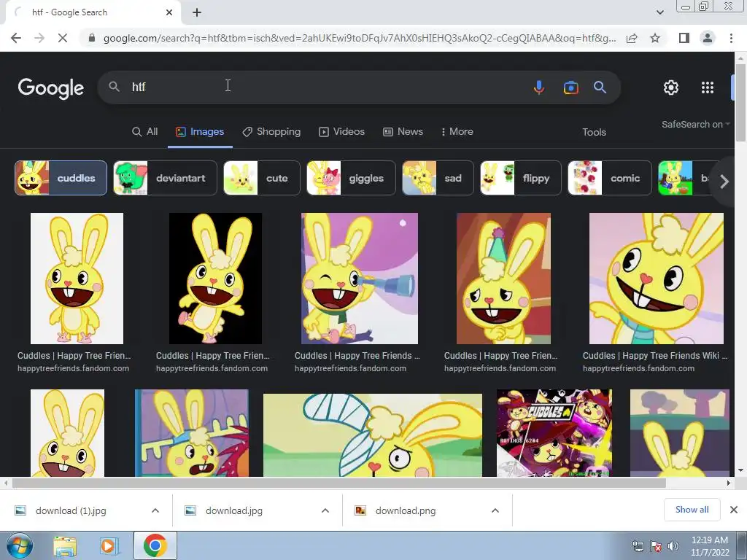
Task: Expand the More search options menu
Action: coord(457,132)
